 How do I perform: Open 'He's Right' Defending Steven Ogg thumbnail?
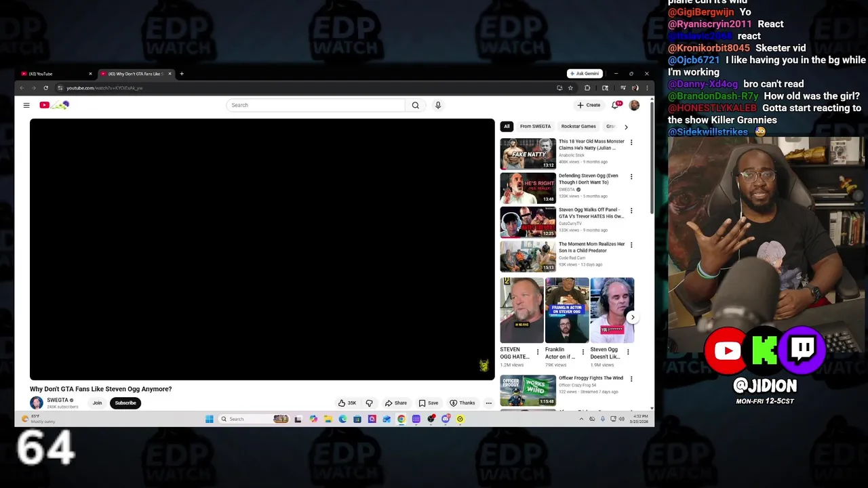[528, 188]
